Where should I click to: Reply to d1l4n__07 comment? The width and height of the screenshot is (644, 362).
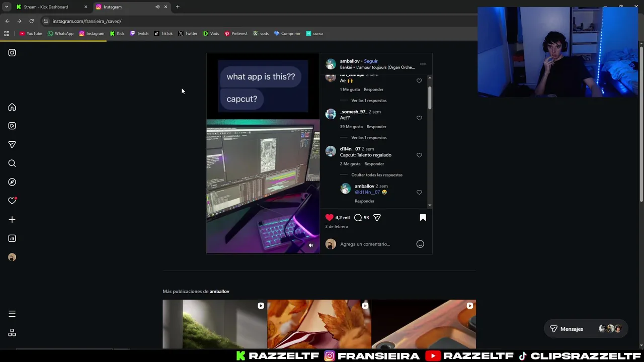pos(374,164)
